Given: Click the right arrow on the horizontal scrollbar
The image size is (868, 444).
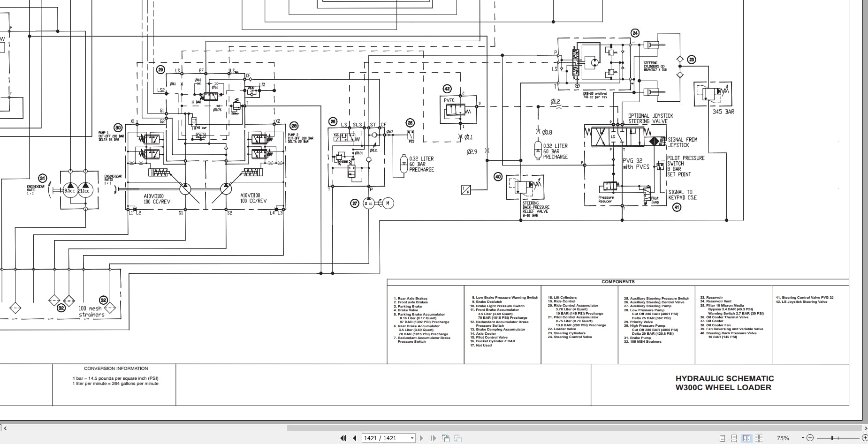Looking at the screenshot, I should (x=865, y=429).
